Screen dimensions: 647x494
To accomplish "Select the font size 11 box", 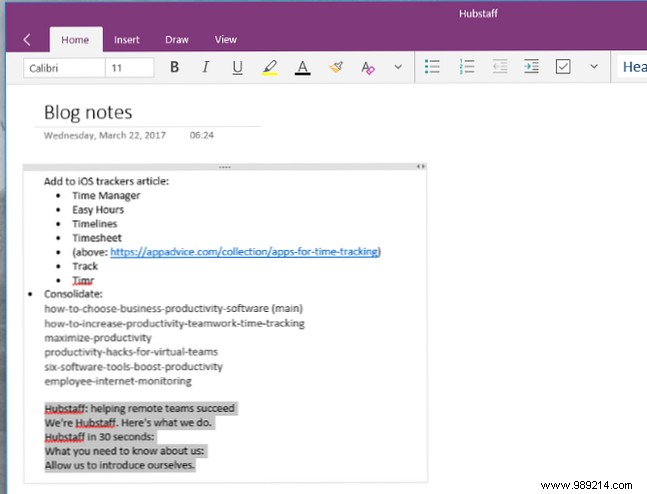I will click(x=130, y=68).
